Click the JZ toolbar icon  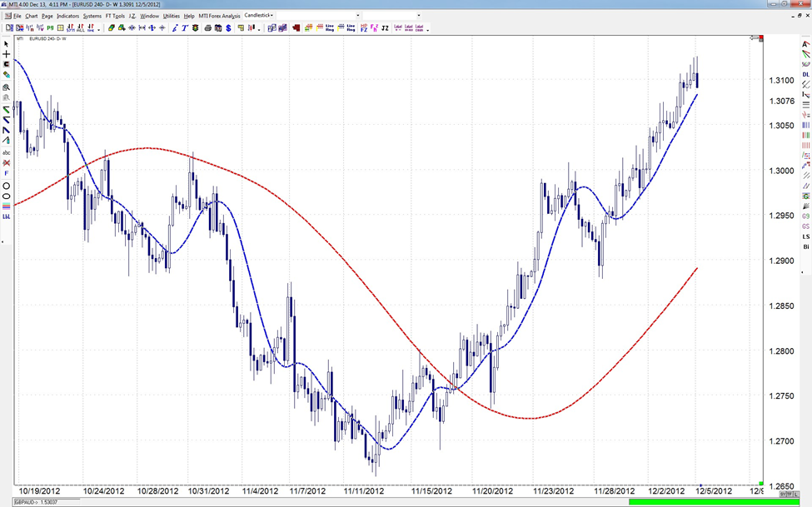(x=385, y=28)
